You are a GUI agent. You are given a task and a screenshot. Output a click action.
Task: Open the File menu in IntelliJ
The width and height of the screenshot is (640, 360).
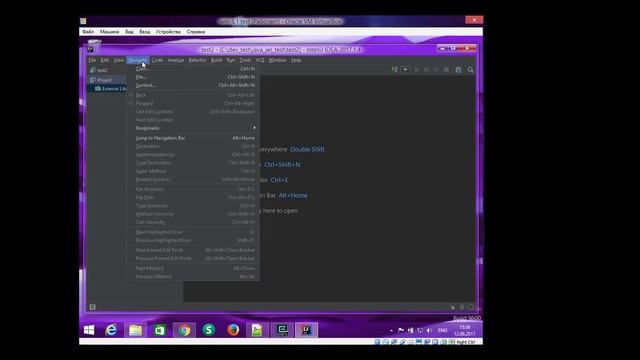click(x=92, y=60)
